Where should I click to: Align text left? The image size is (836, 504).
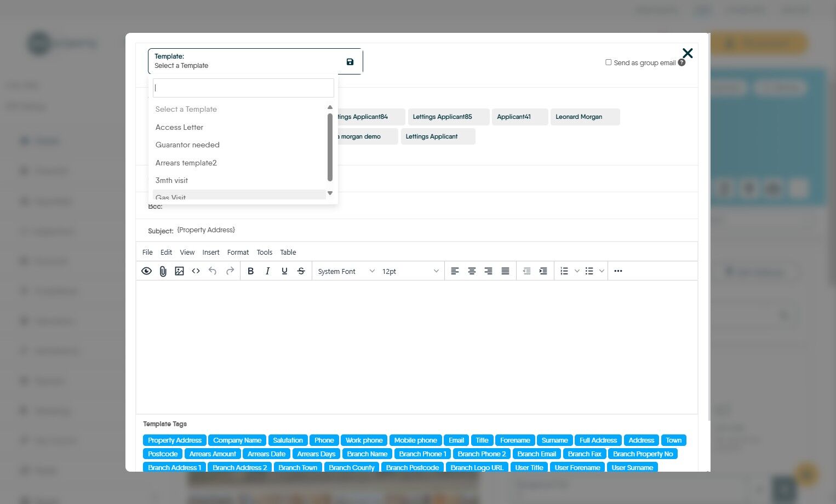[455, 271]
